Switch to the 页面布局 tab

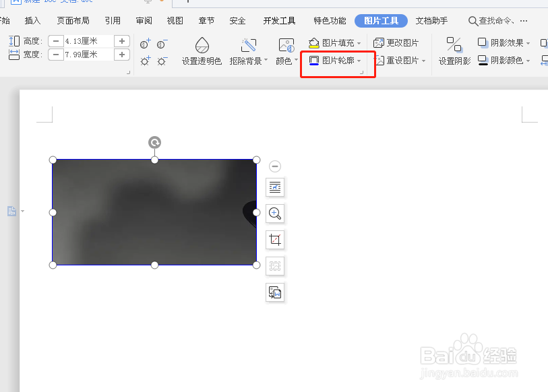tap(73, 21)
